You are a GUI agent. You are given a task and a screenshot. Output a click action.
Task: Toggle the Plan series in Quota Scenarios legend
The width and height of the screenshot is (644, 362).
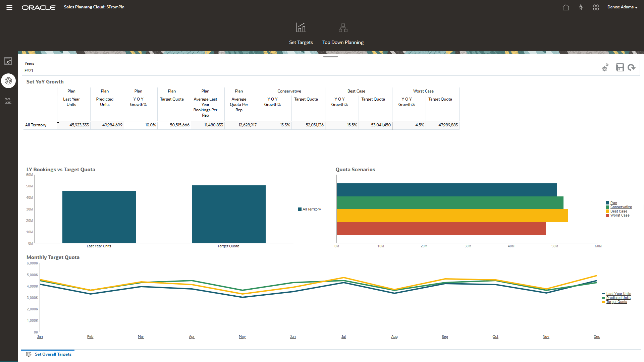(613, 203)
